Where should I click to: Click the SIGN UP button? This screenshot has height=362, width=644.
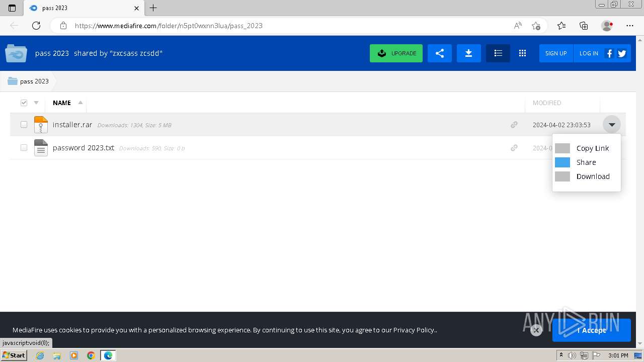coord(556,53)
